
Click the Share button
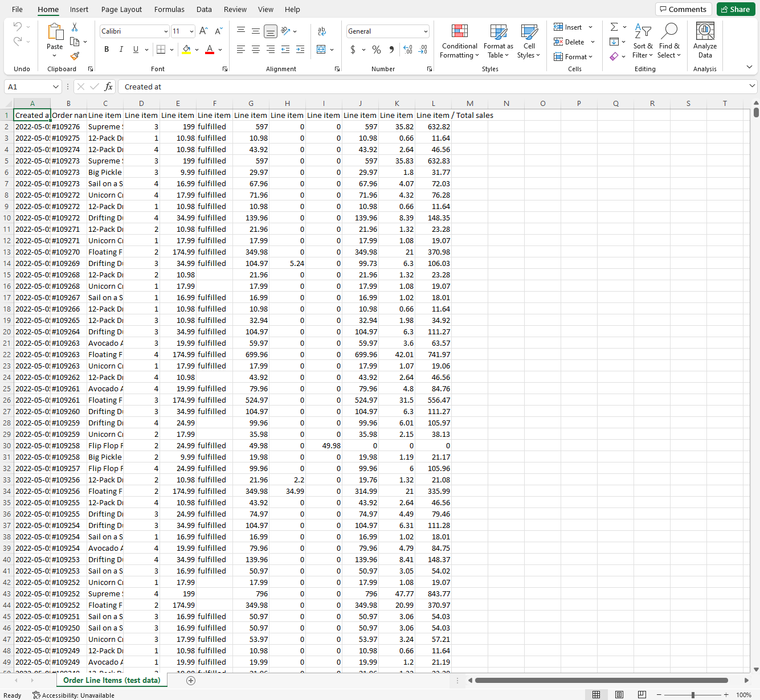(x=736, y=9)
